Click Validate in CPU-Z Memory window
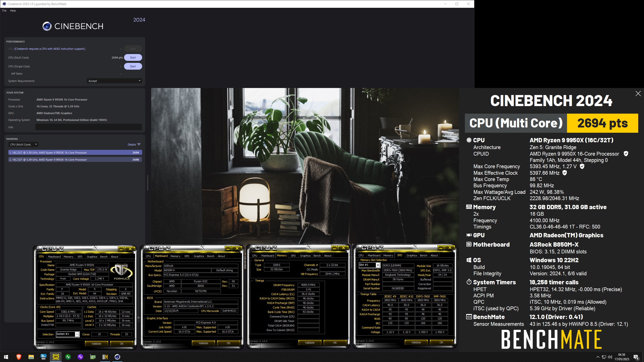This screenshot has height=362, width=644. coord(310,343)
